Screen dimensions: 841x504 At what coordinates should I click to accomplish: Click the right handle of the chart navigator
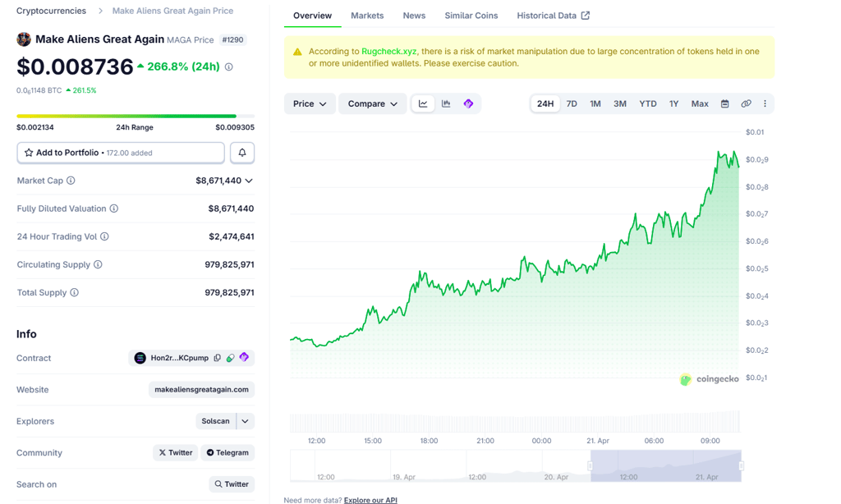pos(742,465)
